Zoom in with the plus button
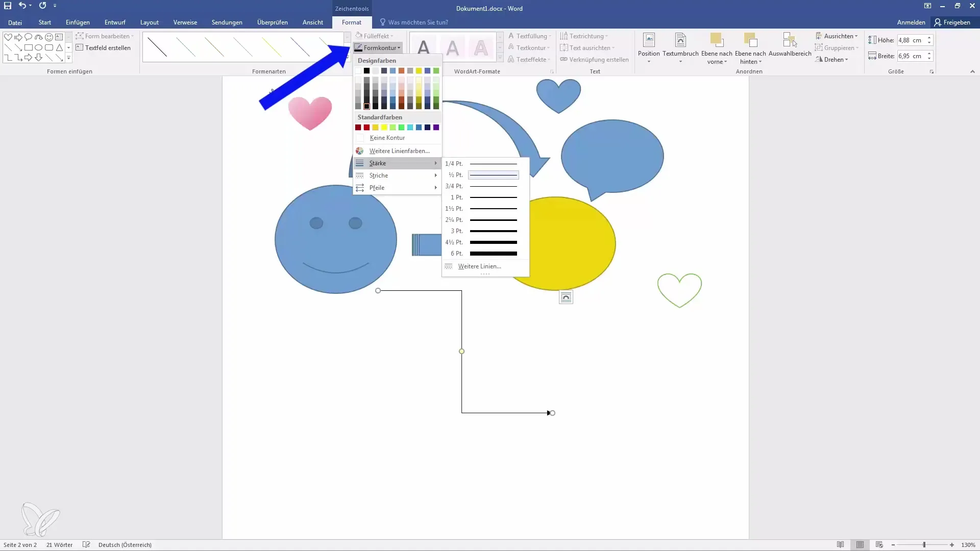This screenshot has width=980, height=551. point(952,545)
